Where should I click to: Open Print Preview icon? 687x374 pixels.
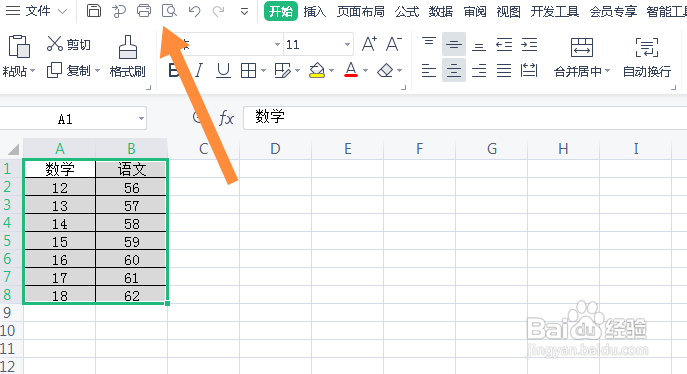169,11
